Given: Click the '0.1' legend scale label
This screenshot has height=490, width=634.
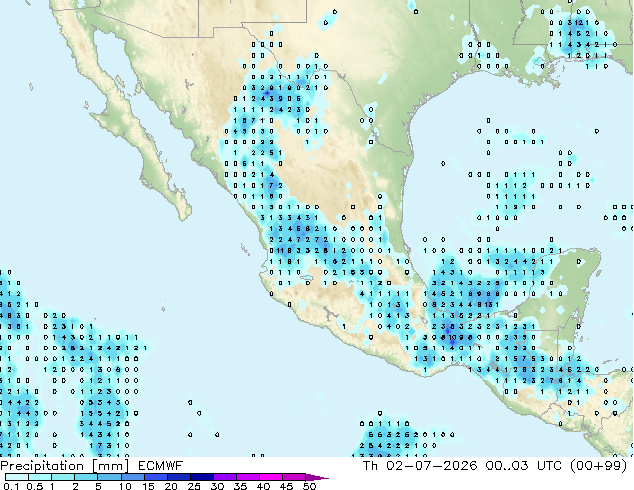Looking at the screenshot, I should pyautogui.click(x=11, y=486).
